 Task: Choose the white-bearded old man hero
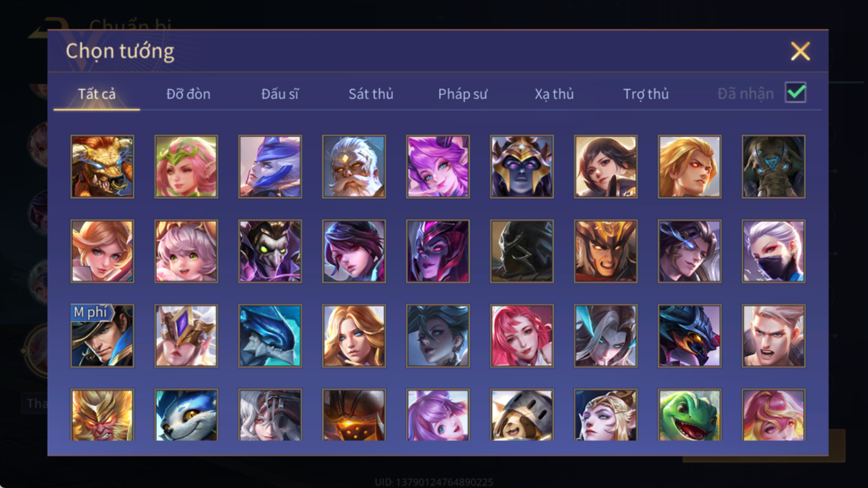click(354, 167)
